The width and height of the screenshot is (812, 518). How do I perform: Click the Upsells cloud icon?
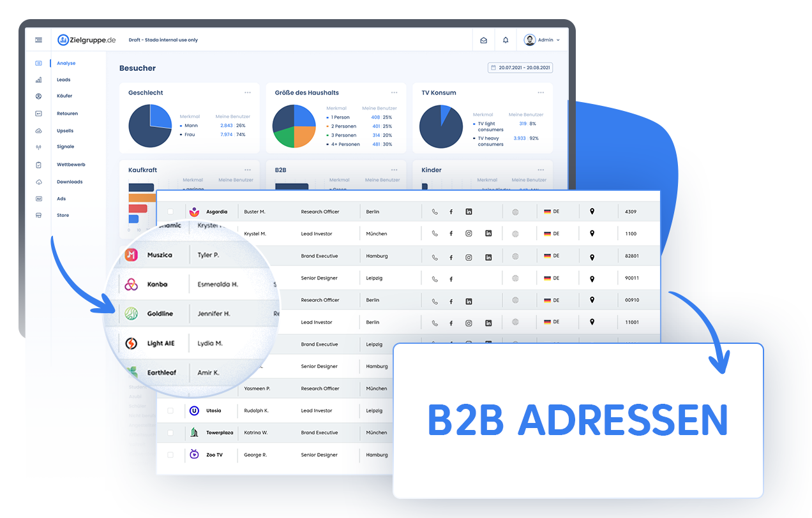tap(38, 131)
